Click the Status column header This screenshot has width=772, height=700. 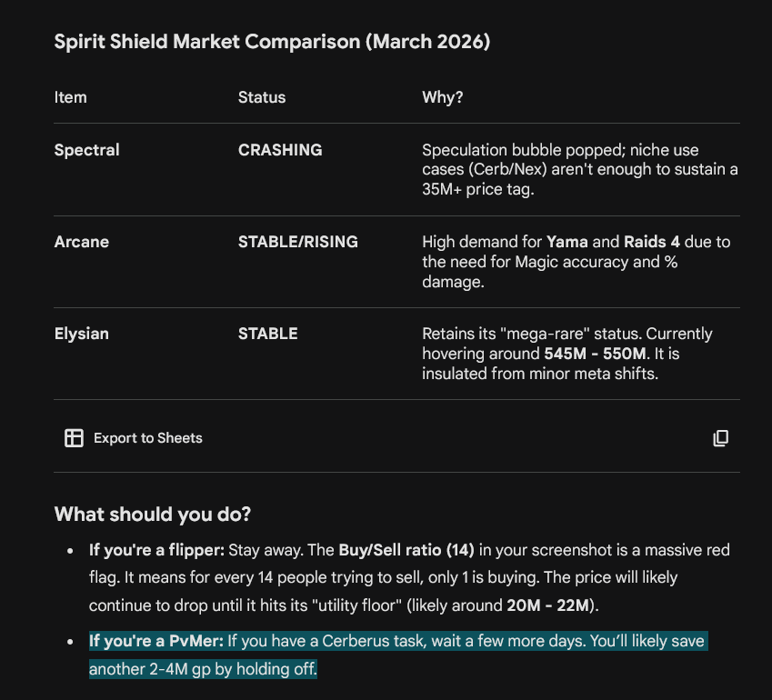(262, 97)
